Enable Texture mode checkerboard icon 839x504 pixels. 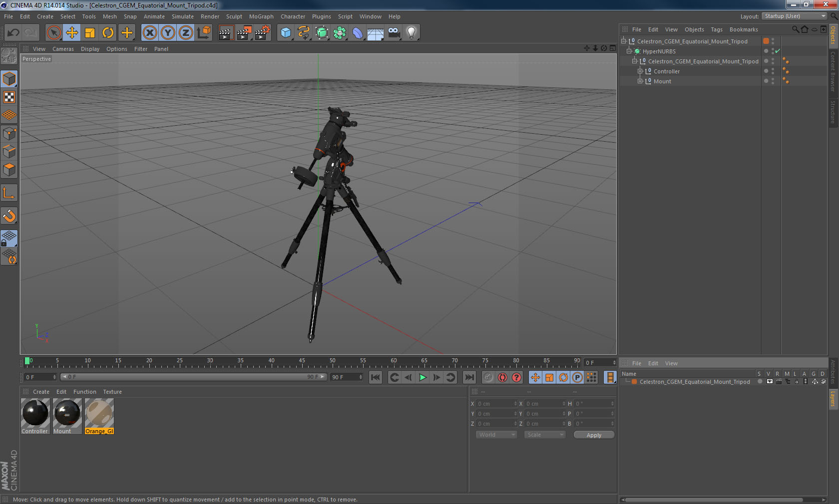tap(9, 97)
